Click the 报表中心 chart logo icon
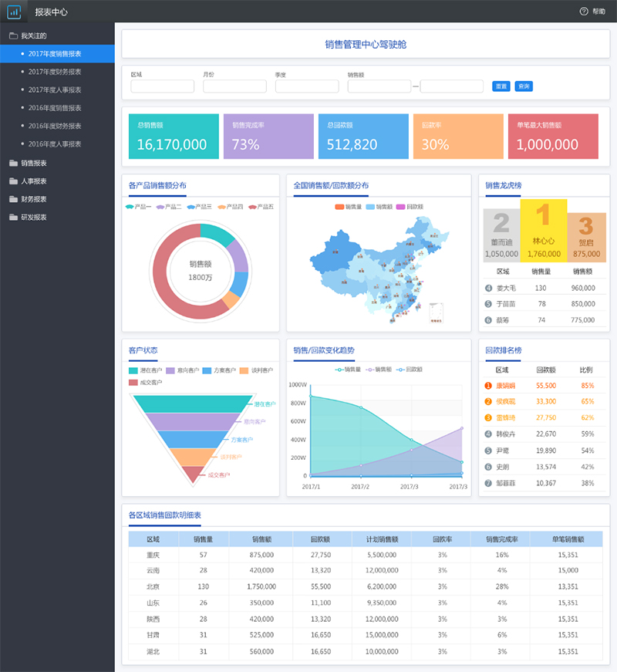Screen dimensions: 617x672 [14, 12]
